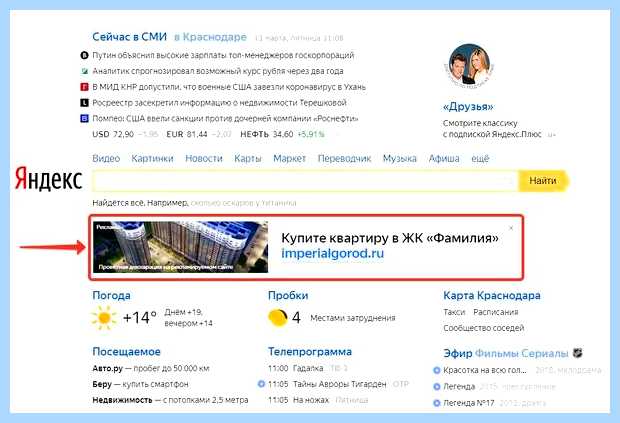Close the ЖК Фамилия advertisement banner
Image resolution: width=620 pixels, height=423 pixels.
pyautogui.click(x=511, y=228)
